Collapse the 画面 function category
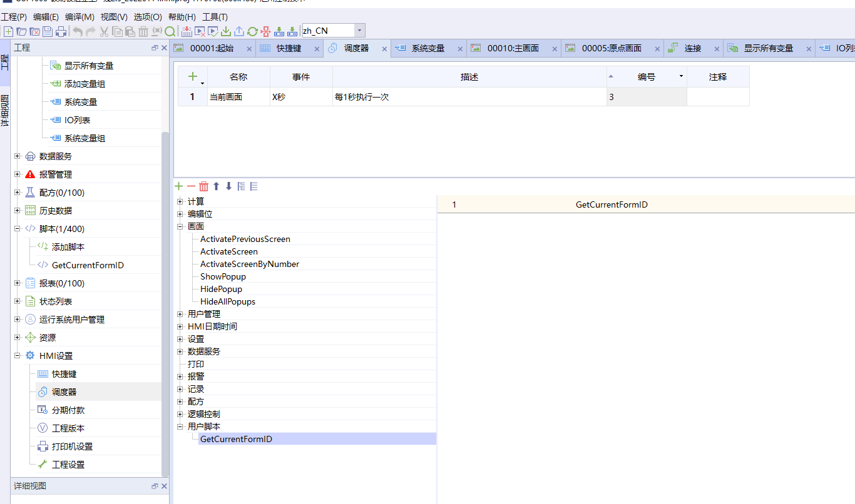This screenshot has height=504, width=855. (180, 226)
